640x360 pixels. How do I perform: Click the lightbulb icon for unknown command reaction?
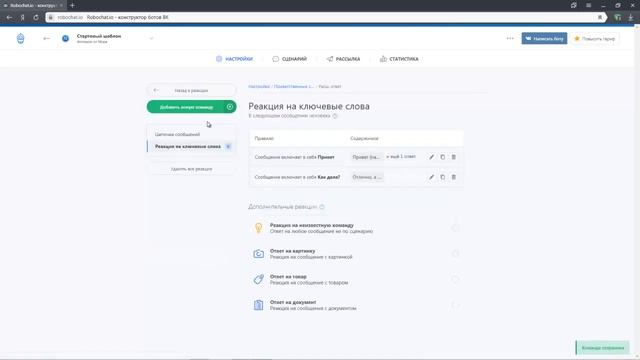258,228
